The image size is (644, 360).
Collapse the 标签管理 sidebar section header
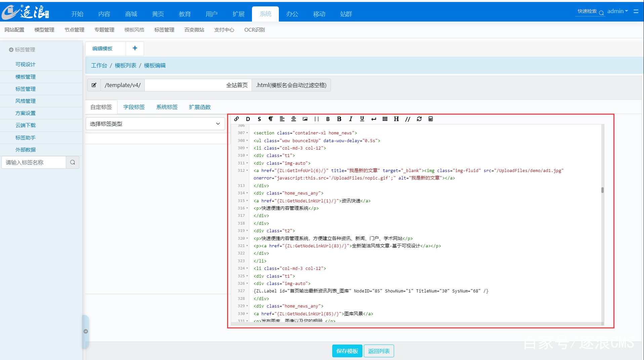pyautogui.click(x=22, y=49)
